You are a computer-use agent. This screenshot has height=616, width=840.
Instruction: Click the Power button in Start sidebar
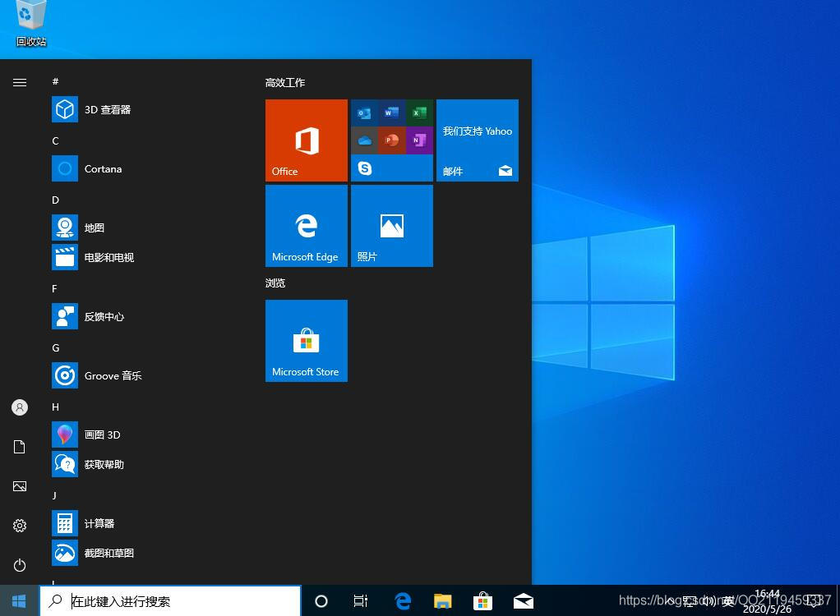click(20, 565)
